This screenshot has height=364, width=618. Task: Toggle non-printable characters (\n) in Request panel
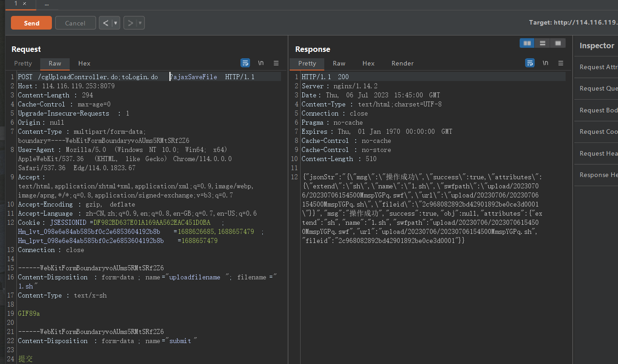pyautogui.click(x=261, y=63)
